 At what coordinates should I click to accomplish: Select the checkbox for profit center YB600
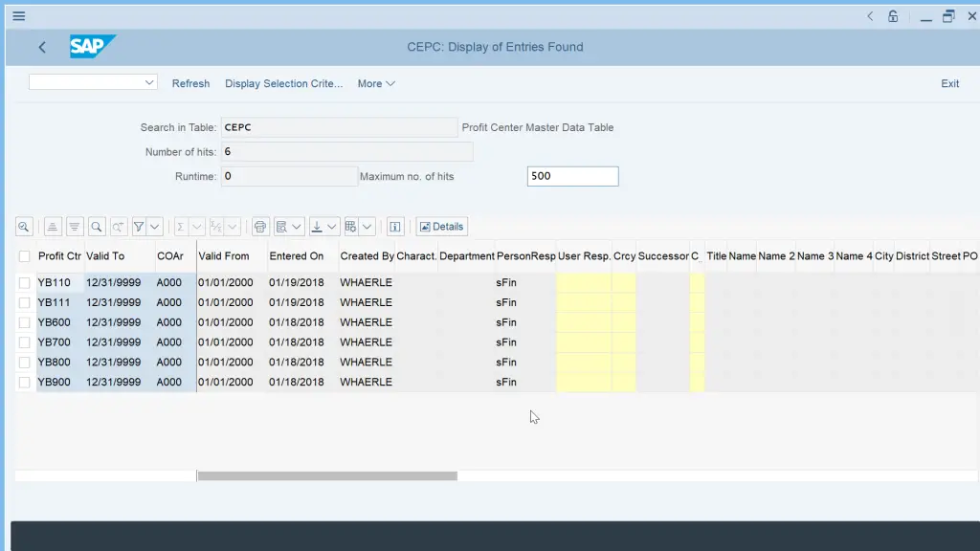[x=24, y=322]
